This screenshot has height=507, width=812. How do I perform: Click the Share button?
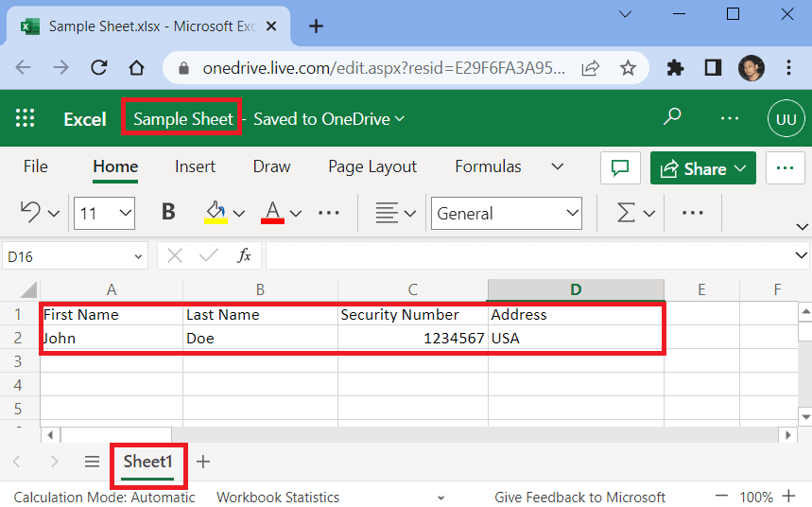tap(702, 168)
